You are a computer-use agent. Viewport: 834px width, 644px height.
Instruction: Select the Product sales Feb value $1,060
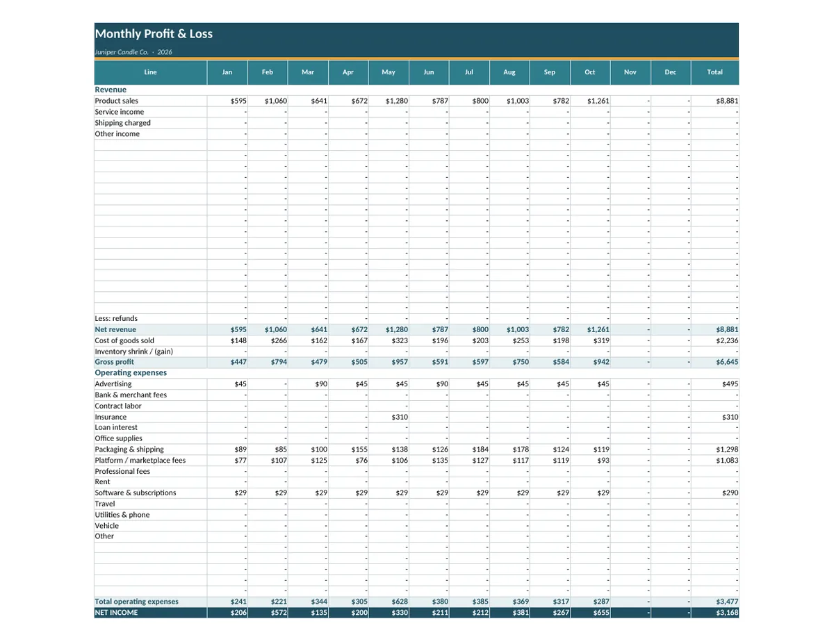(276, 101)
